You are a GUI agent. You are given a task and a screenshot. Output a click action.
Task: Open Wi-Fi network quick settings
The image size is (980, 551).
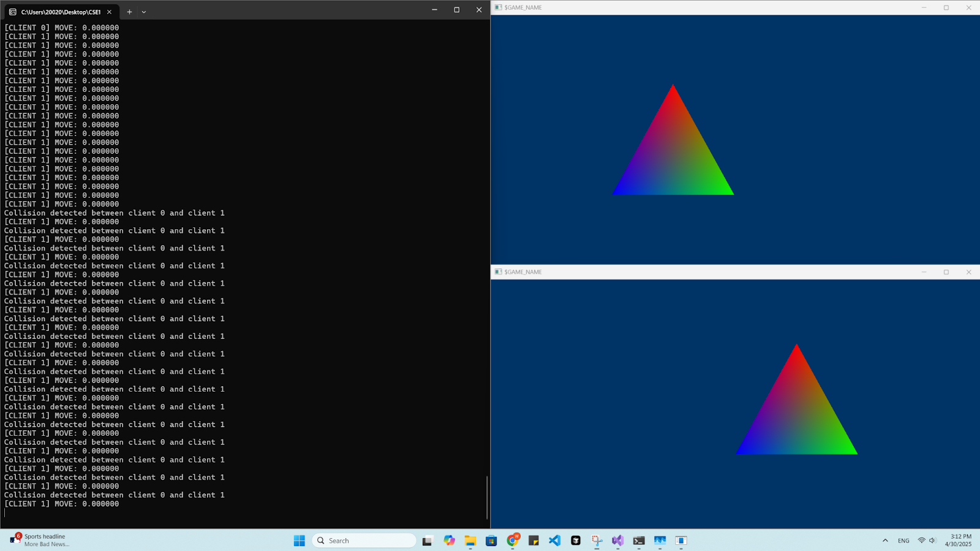921,541
